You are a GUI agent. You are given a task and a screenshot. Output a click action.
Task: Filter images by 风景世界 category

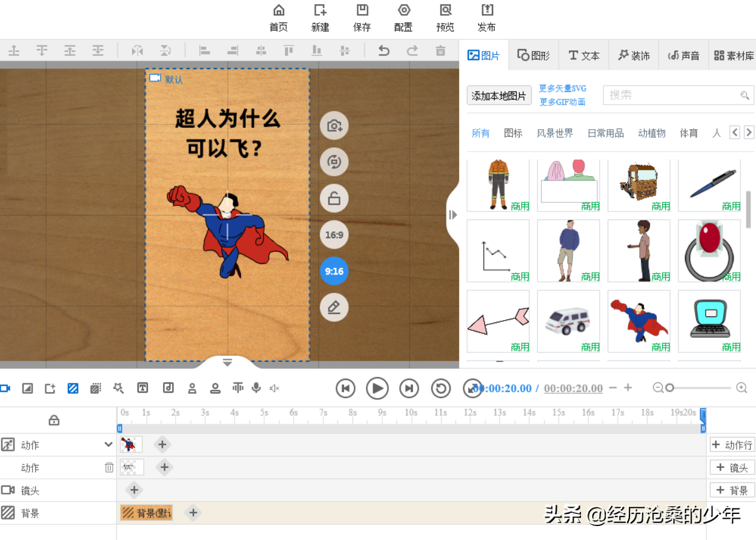(555, 133)
